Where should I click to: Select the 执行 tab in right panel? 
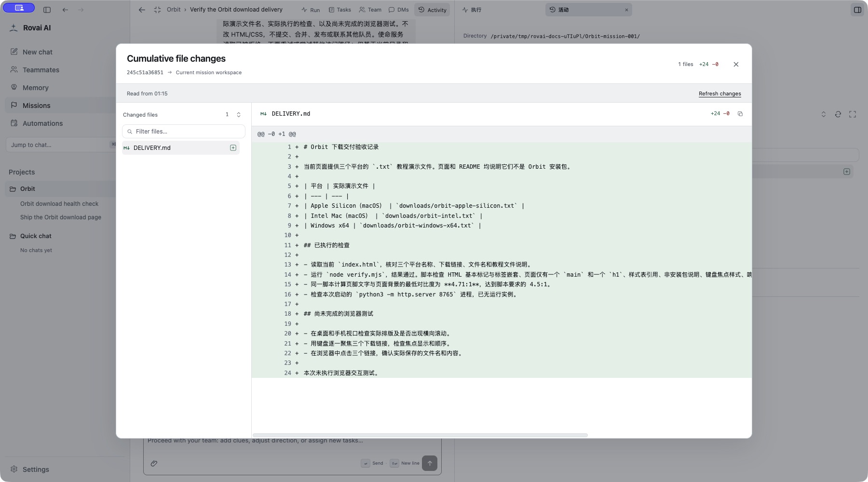pyautogui.click(x=472, y=10)
